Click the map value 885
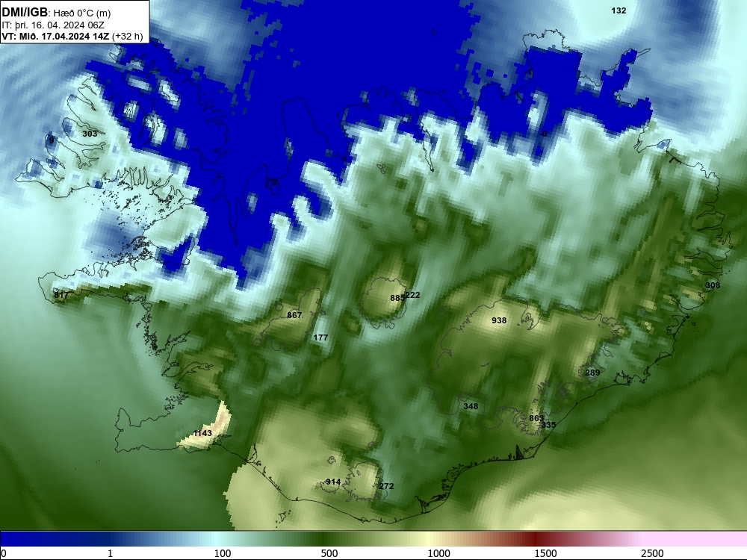Image resolution: width=747 pixels, height=560 pixels. [x=397, y=298]
